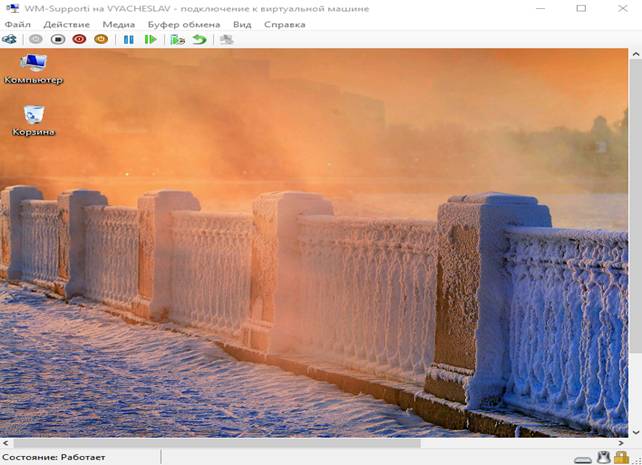Select the Компьютер desktop icon
The height and width of the screenshot is (465, 642).
(34, 70)
